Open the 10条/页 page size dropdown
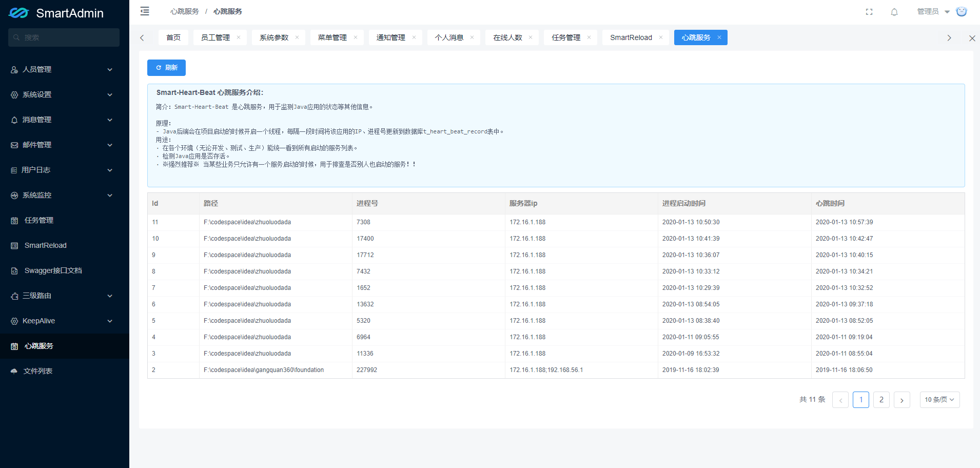 939,399
